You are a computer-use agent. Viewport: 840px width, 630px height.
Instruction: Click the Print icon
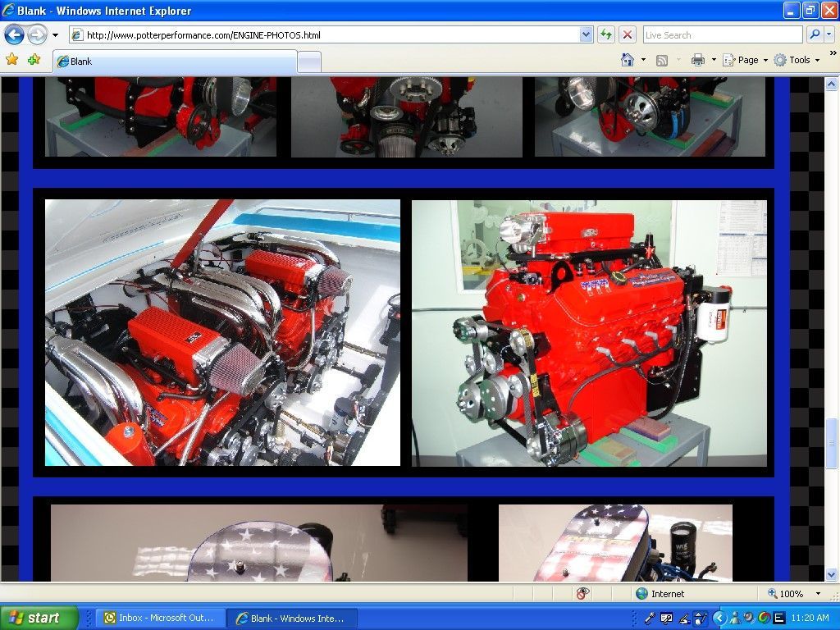(698, 60)
